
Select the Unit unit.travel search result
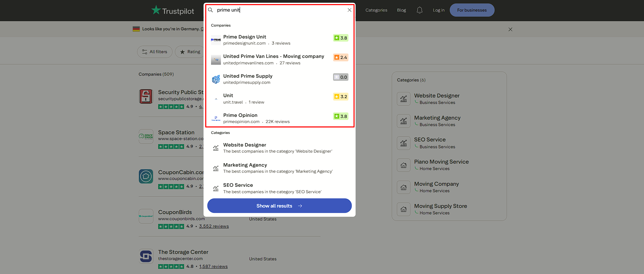[280, 98]
